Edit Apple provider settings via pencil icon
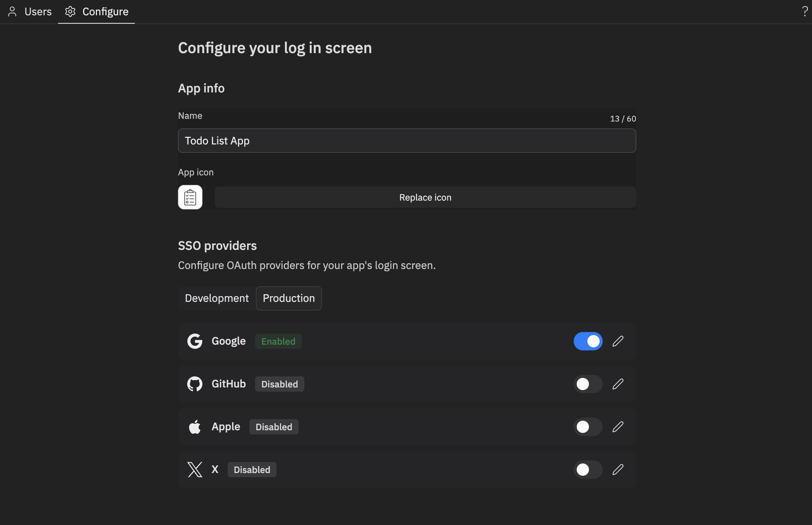Screen dimensions: 812x525 click(x=618, y=427)
